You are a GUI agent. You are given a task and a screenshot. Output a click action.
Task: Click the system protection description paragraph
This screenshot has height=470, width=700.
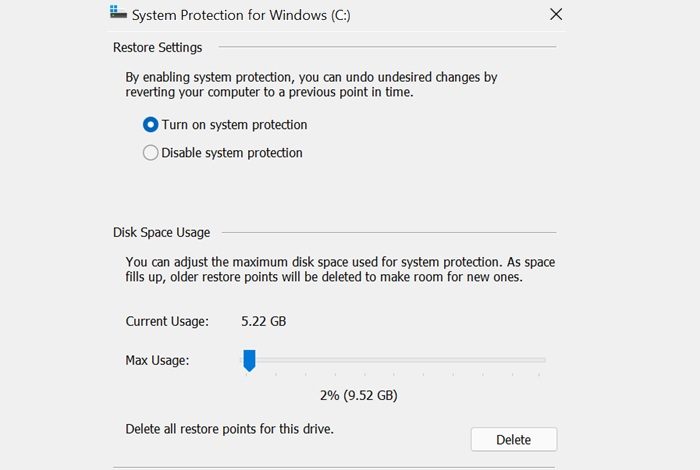[311, 84]
